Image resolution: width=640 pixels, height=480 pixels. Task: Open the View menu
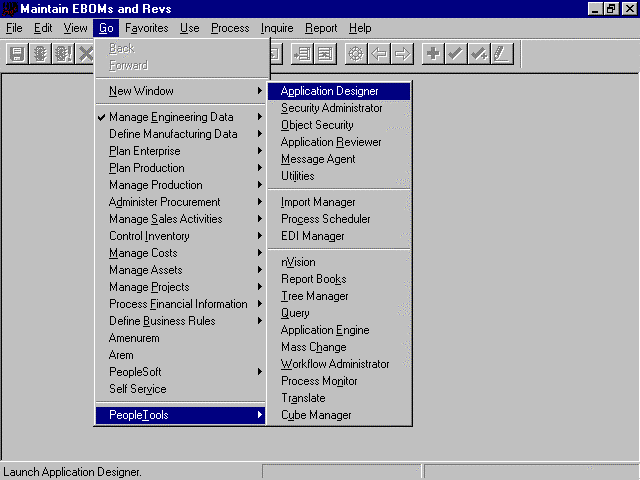[x=75, y=28]
